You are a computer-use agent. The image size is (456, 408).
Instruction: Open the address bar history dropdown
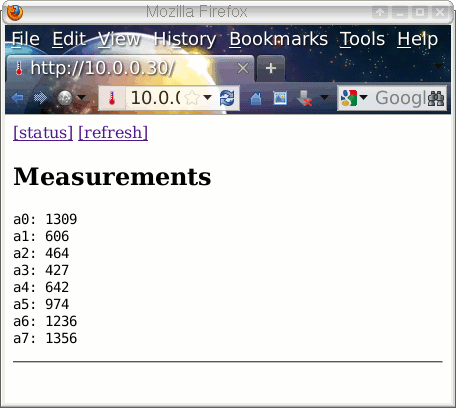tap(208, 98)
